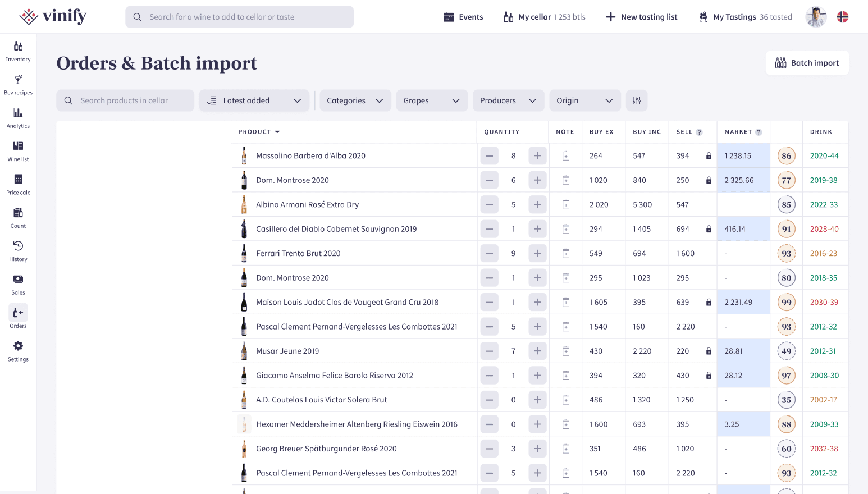The image size is (868, 494).
Task: Select the Orders sidebar icon
Action: (18, 313)
